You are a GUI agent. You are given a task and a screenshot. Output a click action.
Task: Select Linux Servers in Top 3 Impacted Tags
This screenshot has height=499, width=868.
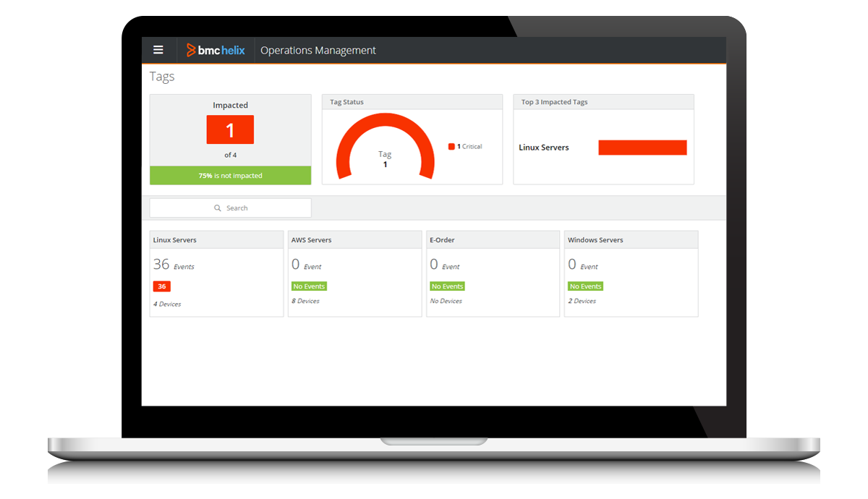(x=544, y=148)
